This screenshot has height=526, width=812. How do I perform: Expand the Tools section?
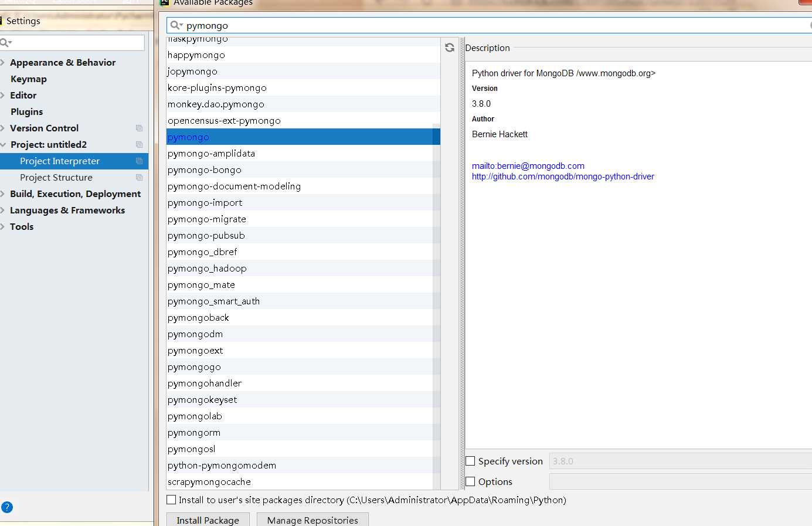click(3, 226)
